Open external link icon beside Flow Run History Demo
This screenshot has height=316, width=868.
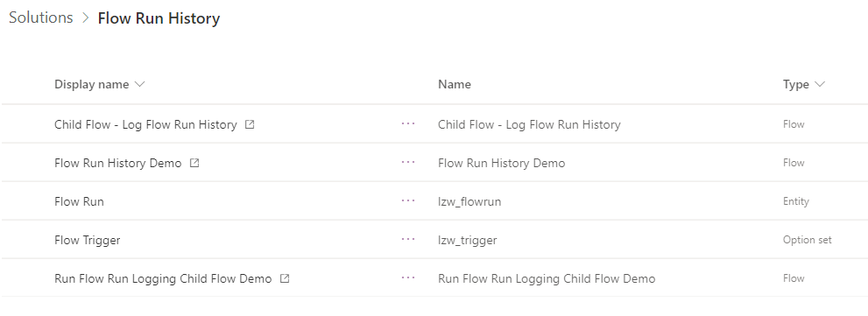point(194,164)
